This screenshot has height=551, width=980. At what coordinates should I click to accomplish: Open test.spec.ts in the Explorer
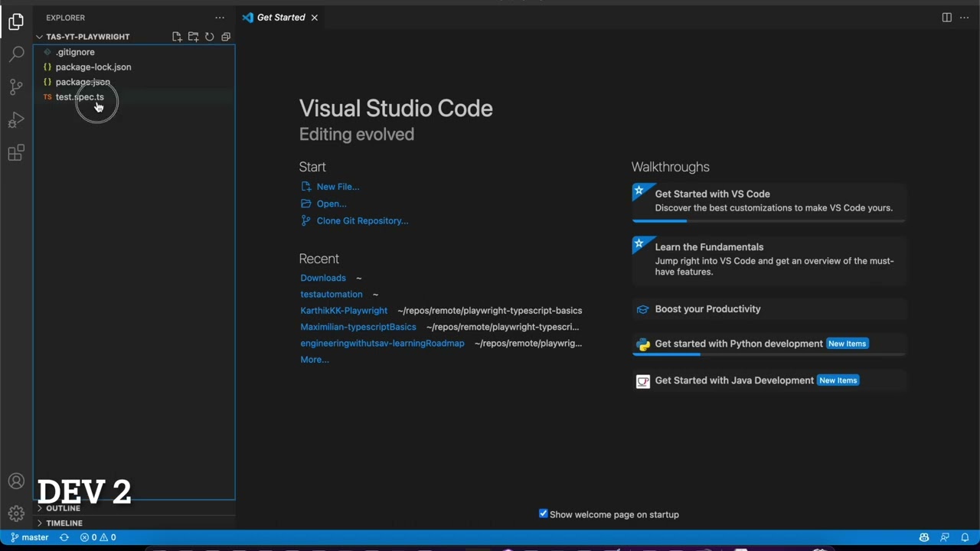(x=80, y=97)
